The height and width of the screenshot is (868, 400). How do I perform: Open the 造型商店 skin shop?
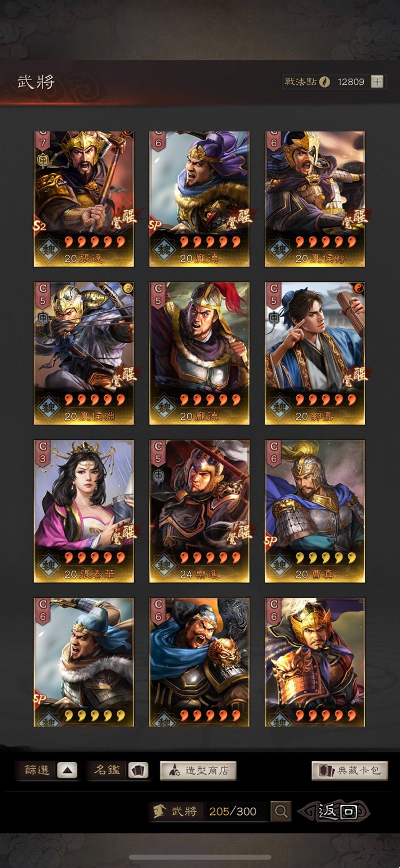[198, 770]
